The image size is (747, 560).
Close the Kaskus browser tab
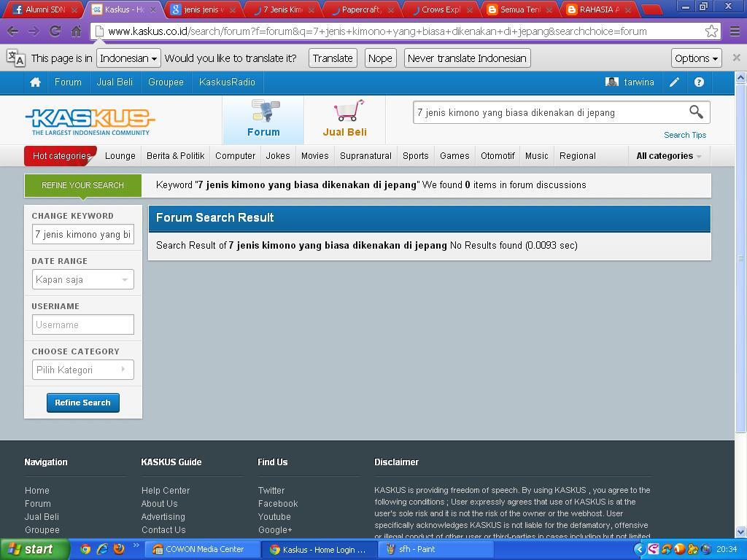coord(153,9)
